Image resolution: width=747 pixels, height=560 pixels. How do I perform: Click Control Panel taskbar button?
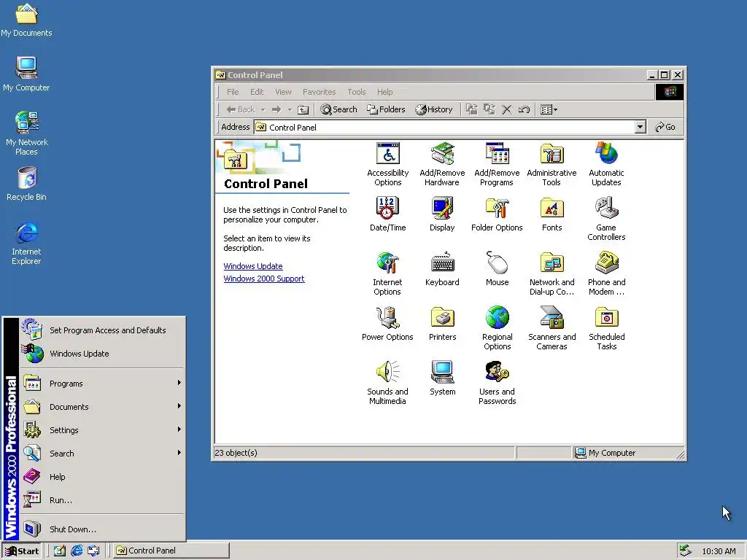[x=171, y=551]
